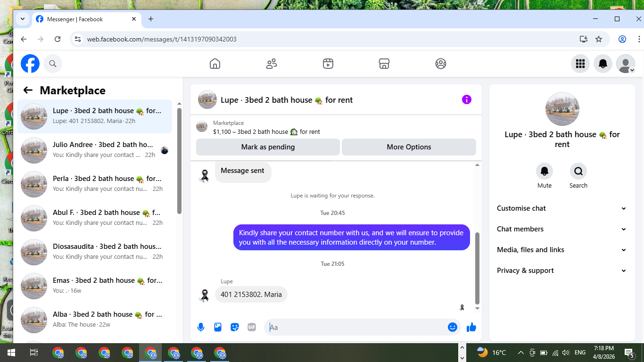Open the Emas conversation

94,286
